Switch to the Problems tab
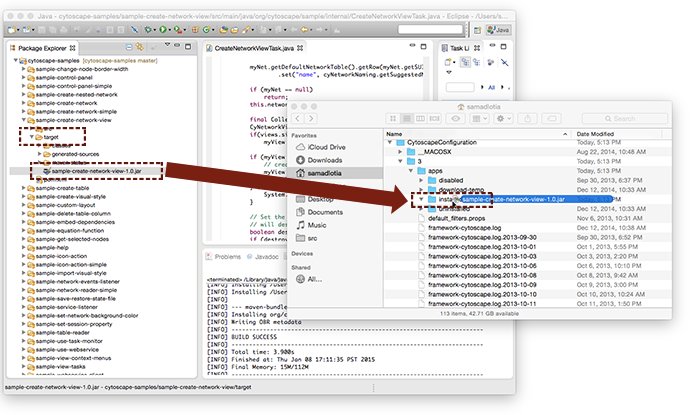 (x=223, y=256)
